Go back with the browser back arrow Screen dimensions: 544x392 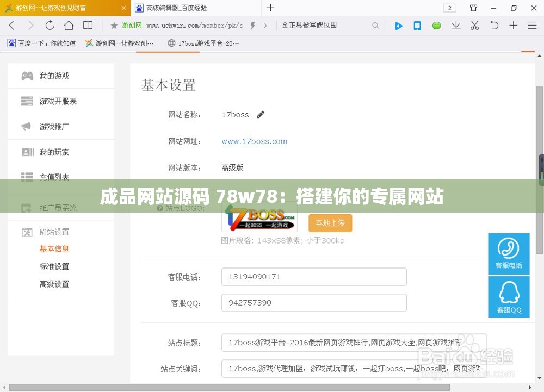tap(12, 26)
